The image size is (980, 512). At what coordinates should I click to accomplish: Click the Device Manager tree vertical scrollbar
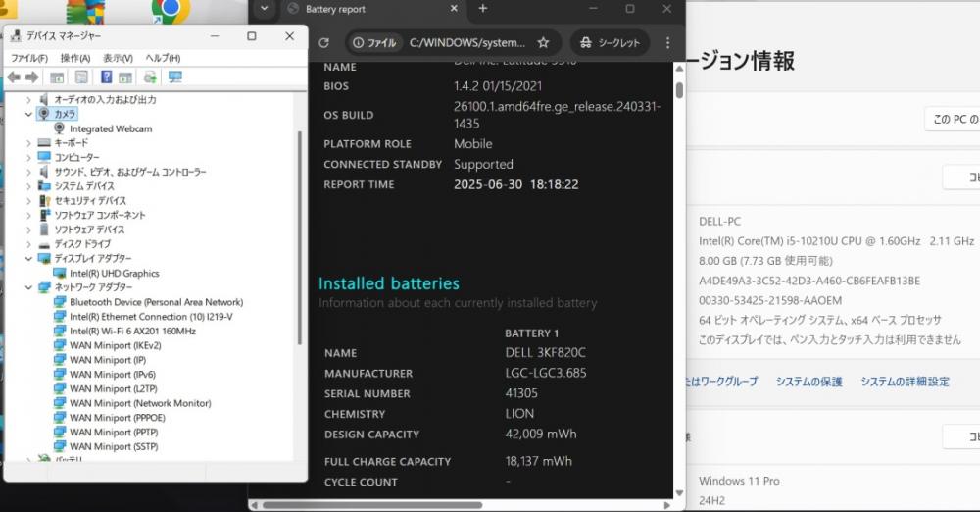[x=299, y=237]
